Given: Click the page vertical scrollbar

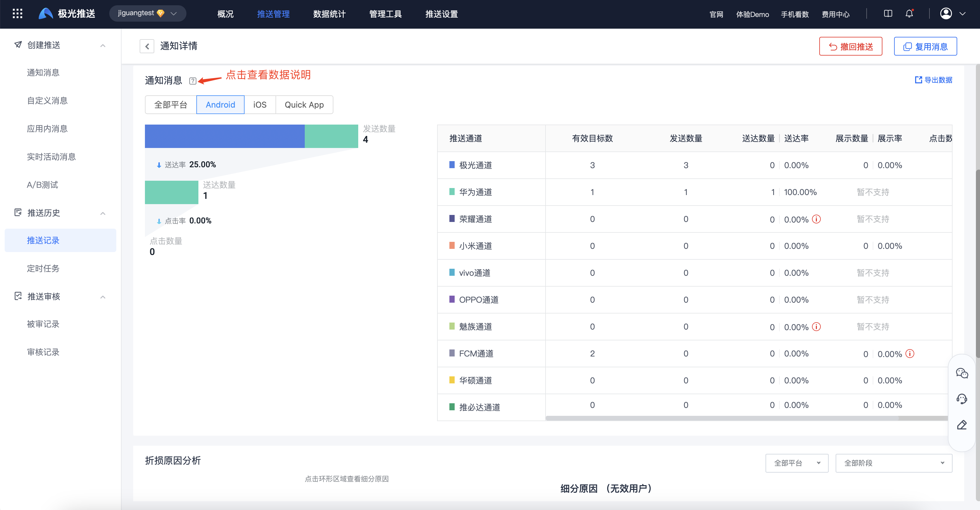Looking at the screenshot, I should click(978, 263).
